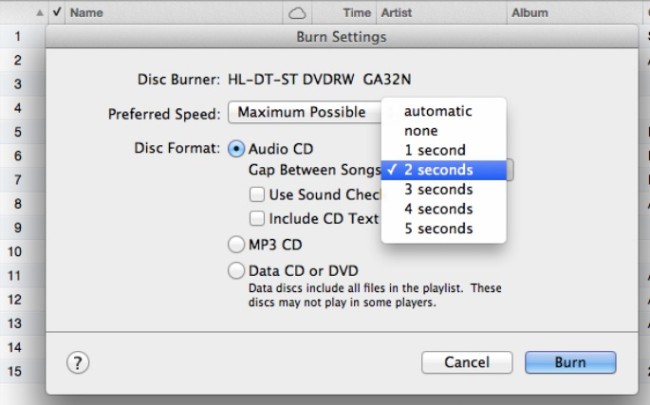Tick the Include CD Text checkbox
This screenshot has width=650, height=405.
[x=257, y=218]
